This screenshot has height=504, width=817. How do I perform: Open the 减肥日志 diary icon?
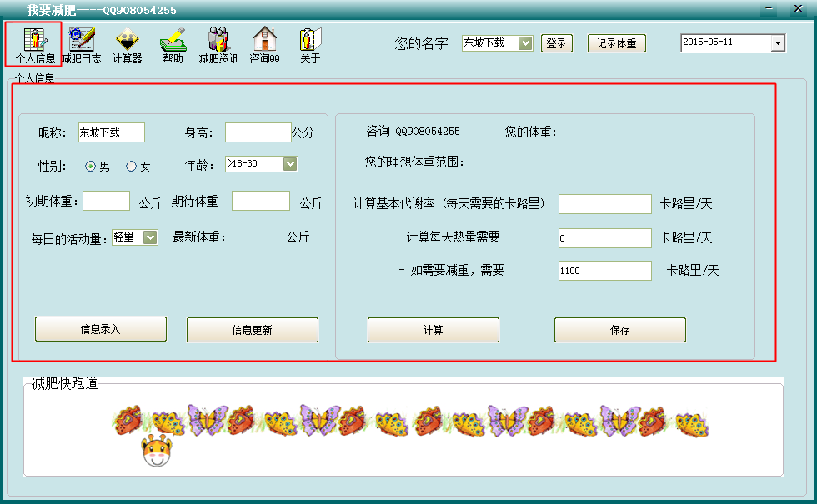coord(82,45)
